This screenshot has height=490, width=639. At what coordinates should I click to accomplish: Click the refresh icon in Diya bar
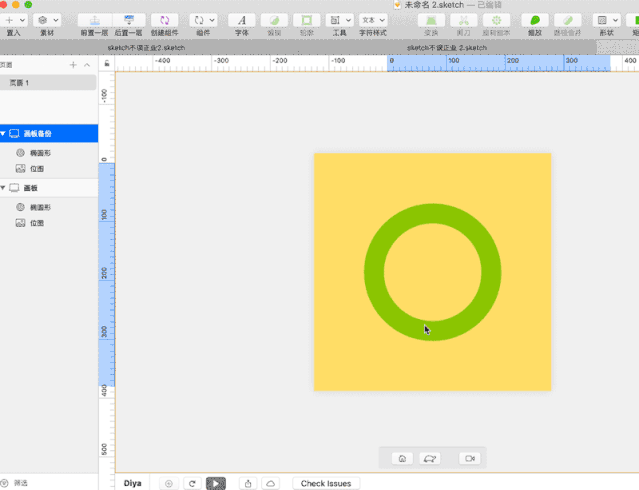192,483
